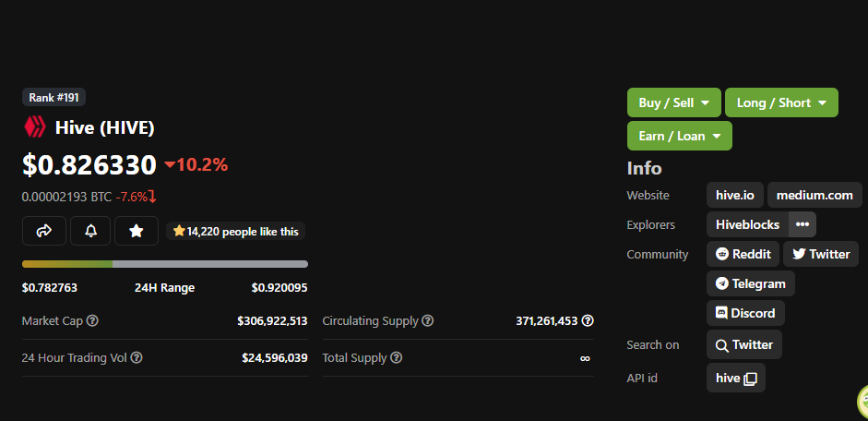Open the Discord community link
This screenshot has width=868, height=421.
click(745, 313)
